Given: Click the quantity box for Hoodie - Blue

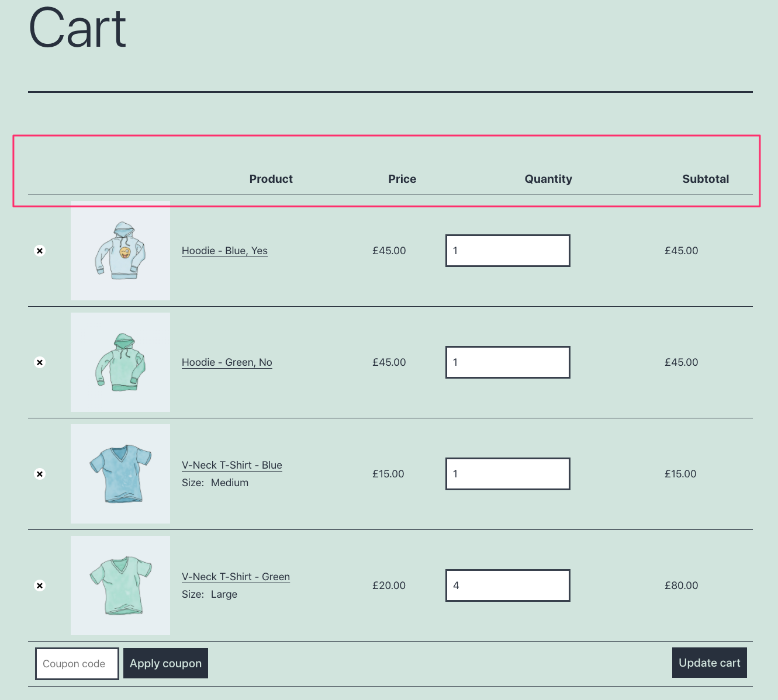Looking at the screenshot, I should click(507, 250).
